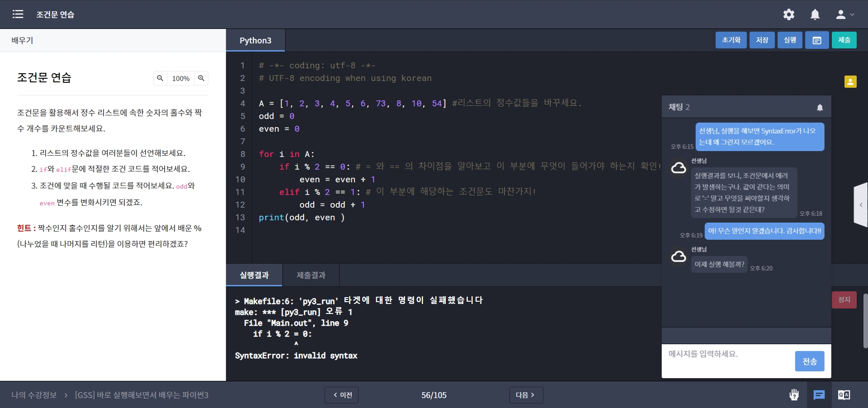Screen dimensions: 868x408
Task: Click the vertical scrollbar on right edge
Action: [865, 321]
